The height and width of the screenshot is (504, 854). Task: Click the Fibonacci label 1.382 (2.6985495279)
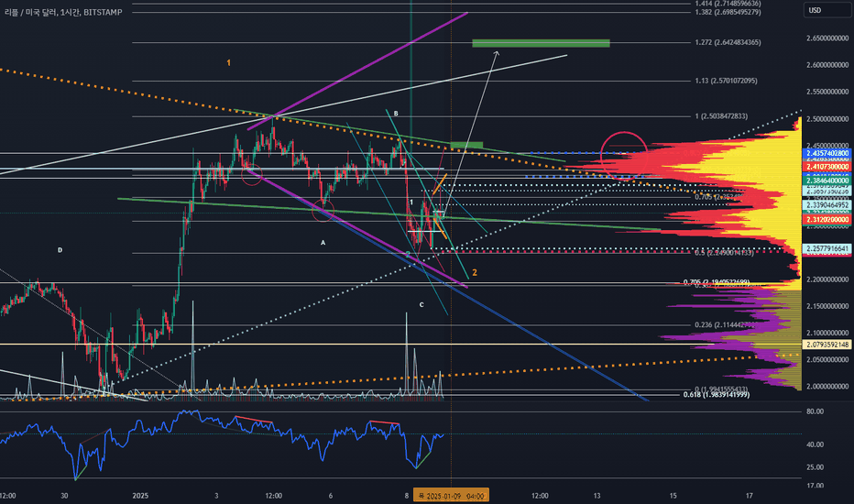coord(728,12)
